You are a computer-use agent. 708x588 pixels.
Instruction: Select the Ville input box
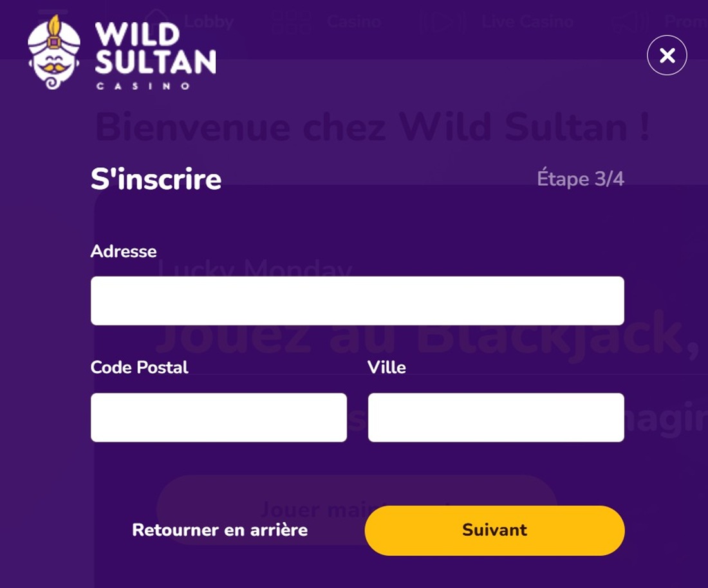496,418
